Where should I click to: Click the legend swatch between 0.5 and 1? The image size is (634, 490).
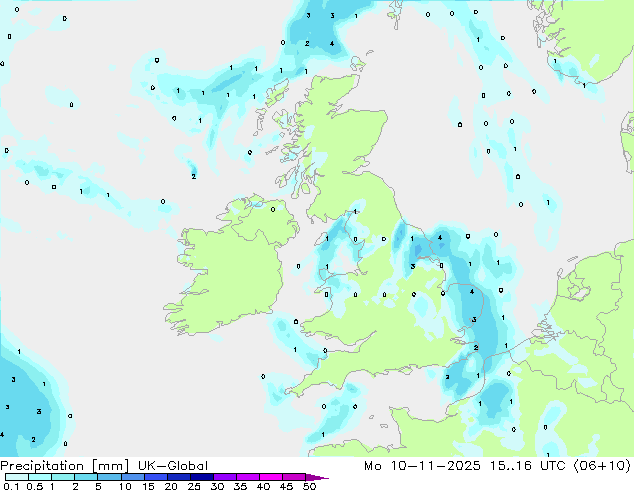click(40, 477)
